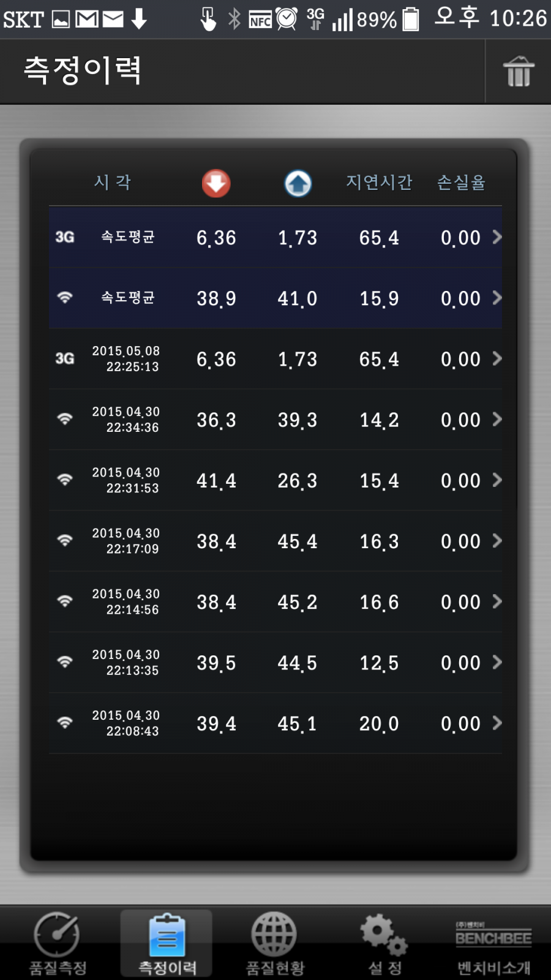This screenshot has width=551, height=980.
Task: Open details chevron for 22:34:36 entry
Action: pos(497,419)
